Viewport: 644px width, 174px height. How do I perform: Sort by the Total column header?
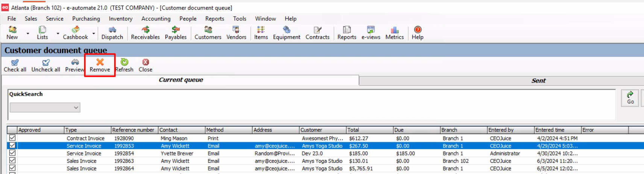tap(370, 130)
